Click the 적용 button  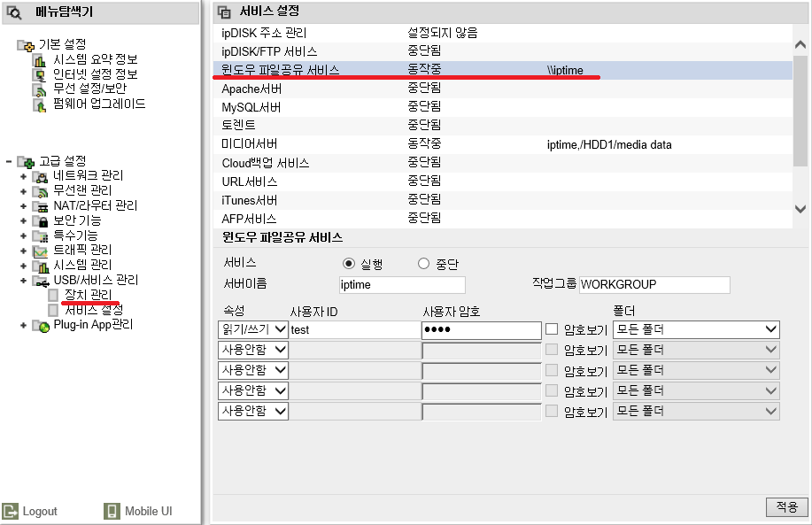tap(786, 507)
